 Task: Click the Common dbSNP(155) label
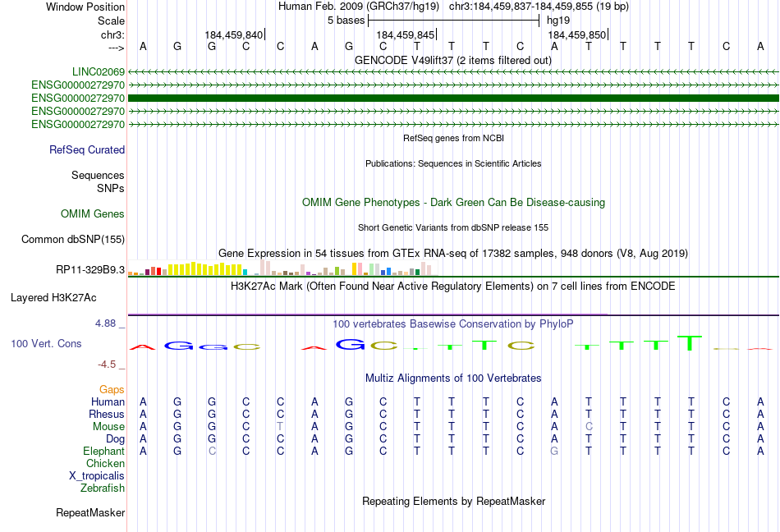click(x=72, y=239)
